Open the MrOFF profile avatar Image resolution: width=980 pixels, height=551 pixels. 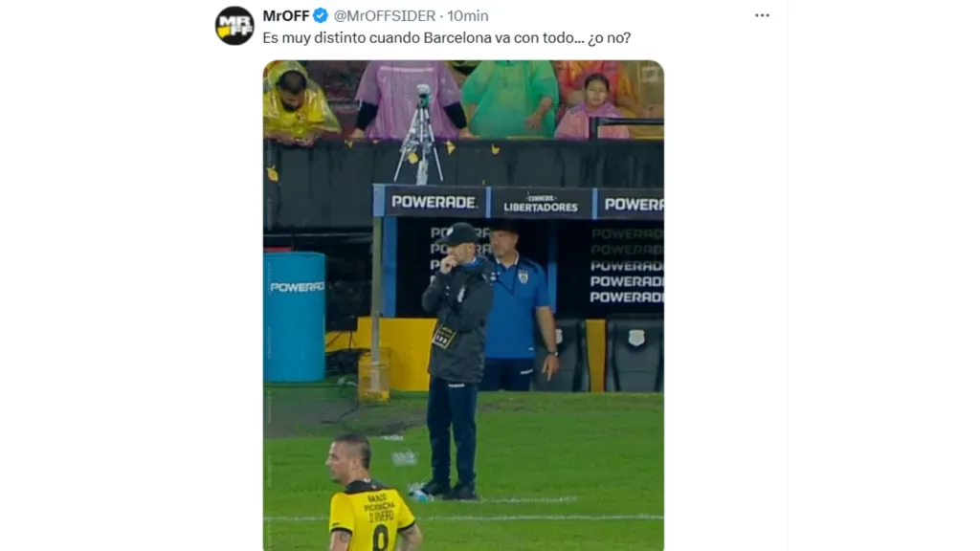234,26
